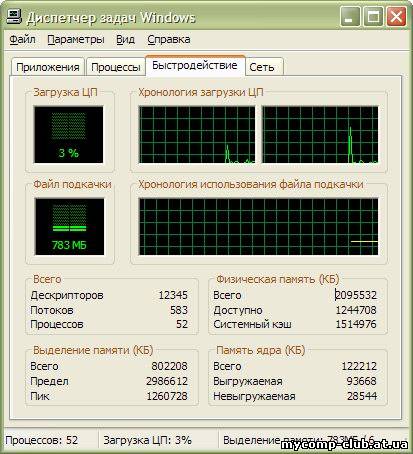Open the Справка menu
This screenshot has width=413, height=454.
169,39
